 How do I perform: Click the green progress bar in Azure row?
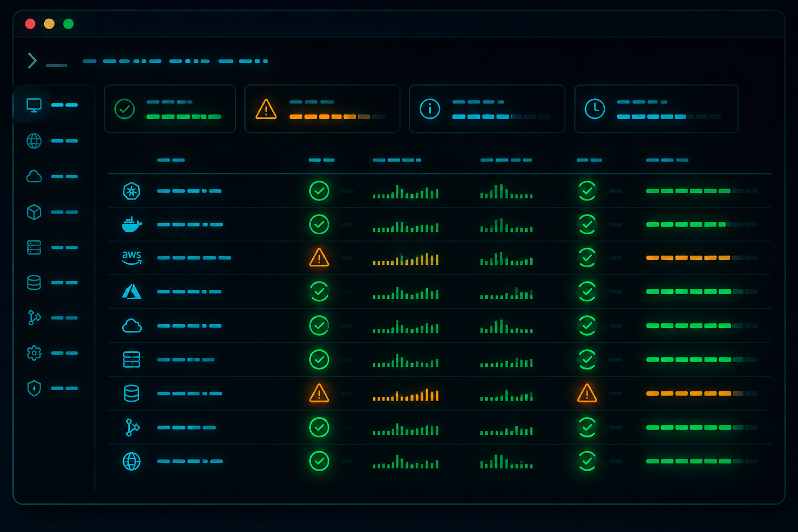[702, 291]
